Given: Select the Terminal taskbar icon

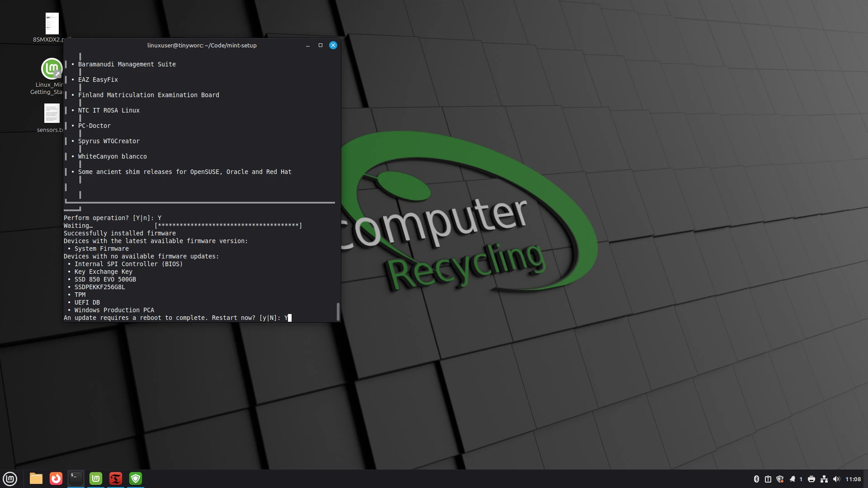Looking at the screenshot, I should [x=76, y=479].
